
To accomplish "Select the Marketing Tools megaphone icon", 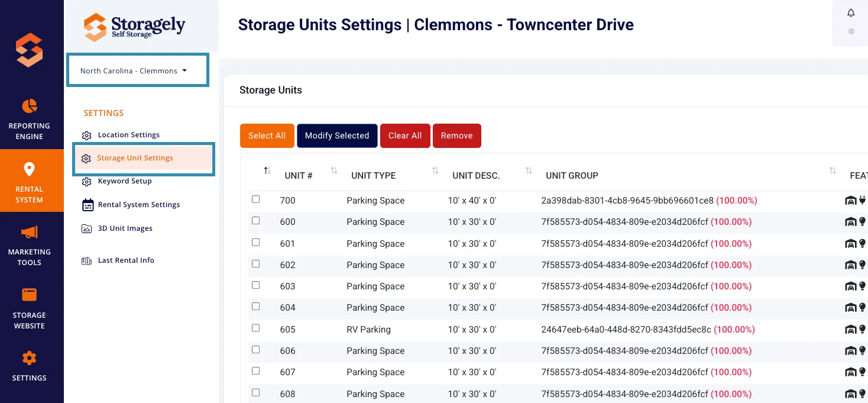I will pos(30,232).
